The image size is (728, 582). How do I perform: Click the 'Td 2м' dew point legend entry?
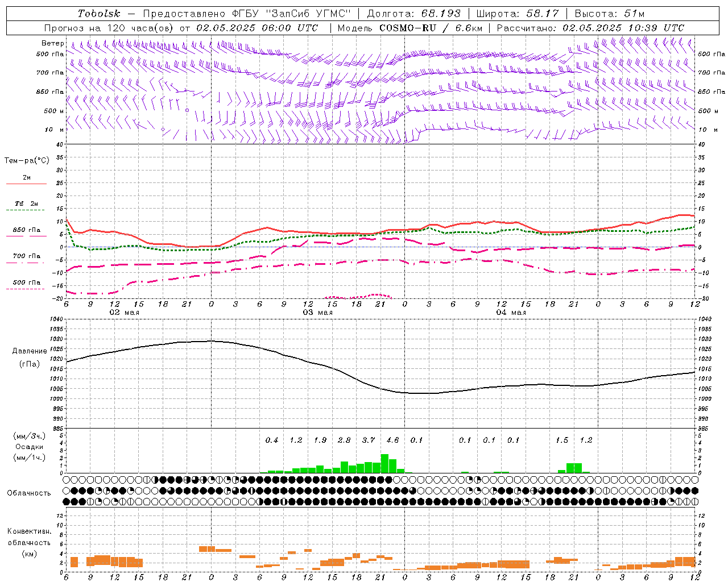(26, 203)
